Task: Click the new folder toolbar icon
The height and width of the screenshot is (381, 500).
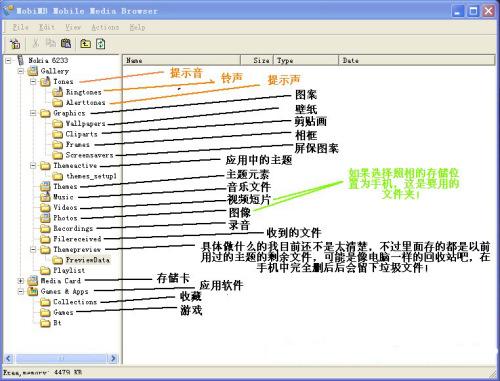Action: 15,44
